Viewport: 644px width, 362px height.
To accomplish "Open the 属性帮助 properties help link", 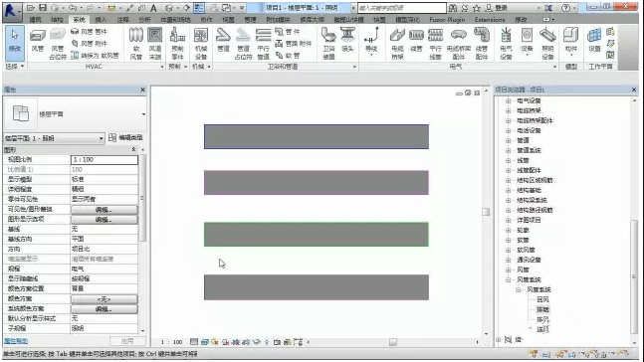I will pyautogui.click(x=16, y=341).
